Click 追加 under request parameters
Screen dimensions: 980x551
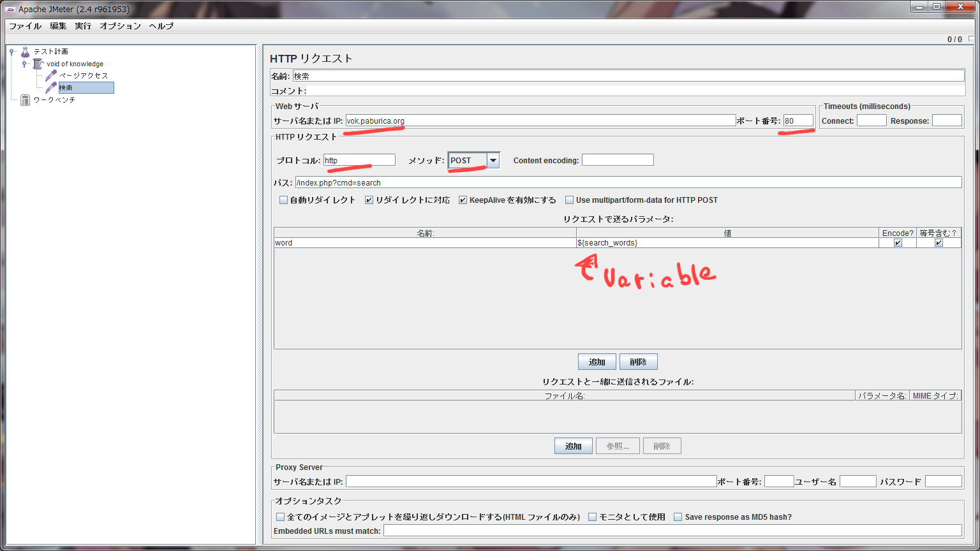click(x=597, y=362)
